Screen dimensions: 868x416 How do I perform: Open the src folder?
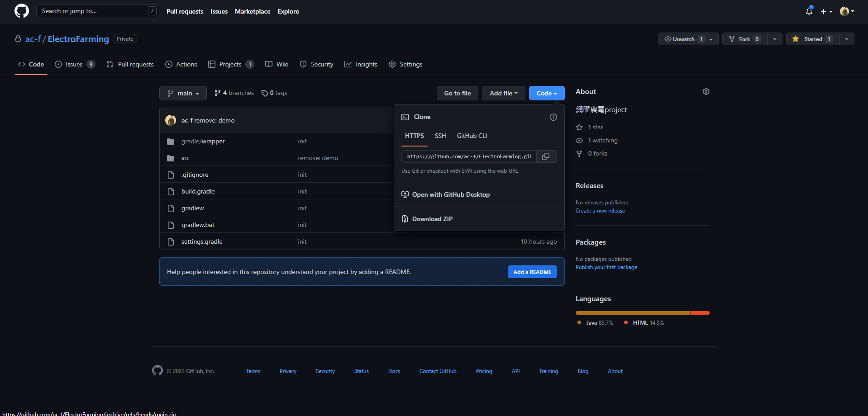(186, 158)
